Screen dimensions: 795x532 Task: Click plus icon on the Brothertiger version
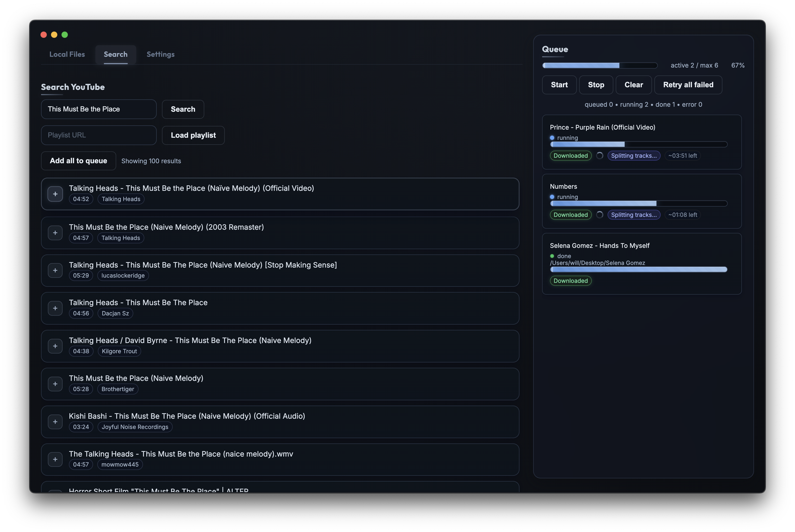coord(55,384)
